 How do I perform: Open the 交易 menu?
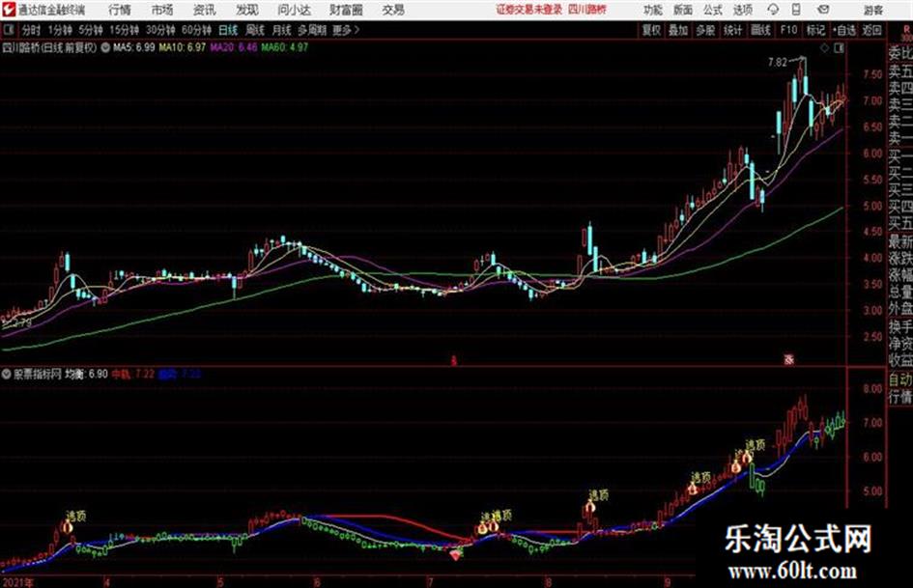[393, 10]
